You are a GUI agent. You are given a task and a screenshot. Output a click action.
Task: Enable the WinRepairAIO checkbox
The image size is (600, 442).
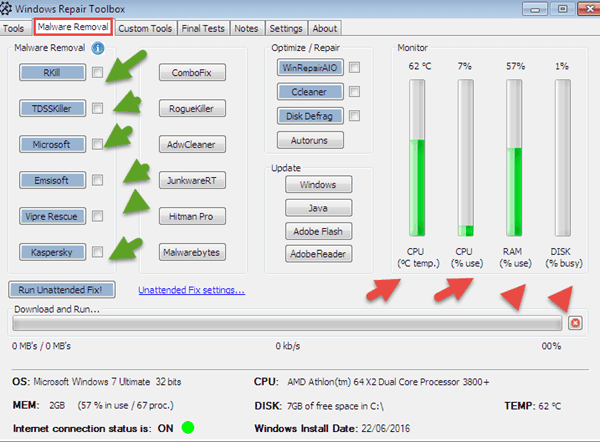(x=355, y=67)
